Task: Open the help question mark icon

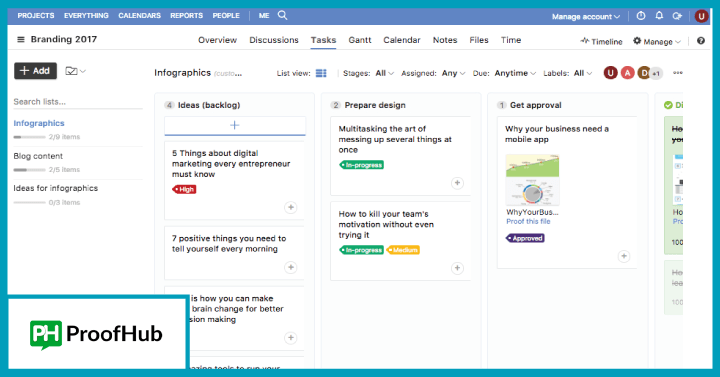Action: click(x=701, y=41)
